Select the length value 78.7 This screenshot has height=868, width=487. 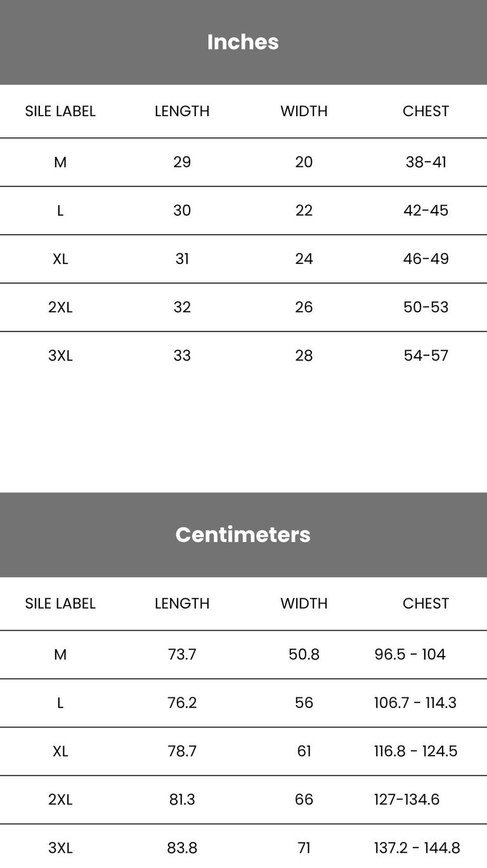[182, 751]
